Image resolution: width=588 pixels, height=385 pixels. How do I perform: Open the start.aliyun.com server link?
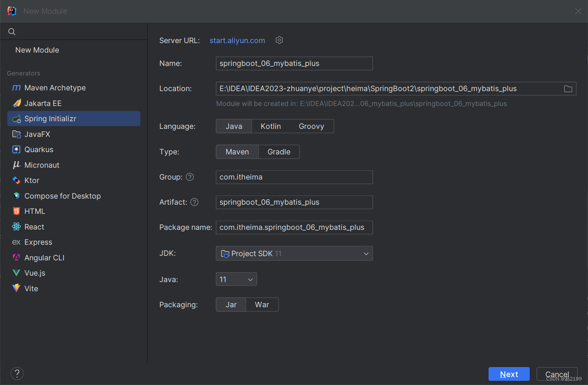237,40
